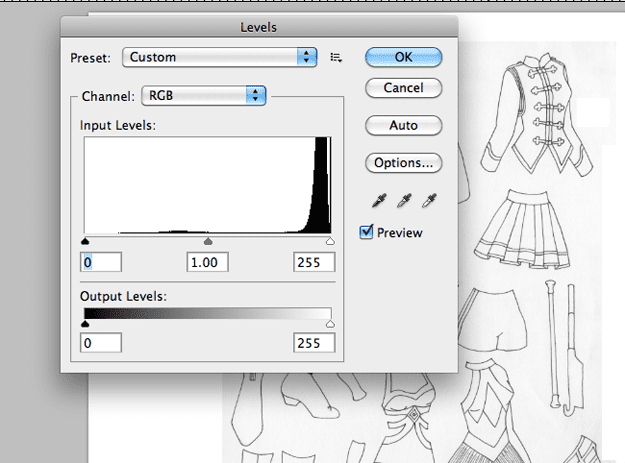Click the input white point slider
The image size is (625, 463).
tap(330, 241)
